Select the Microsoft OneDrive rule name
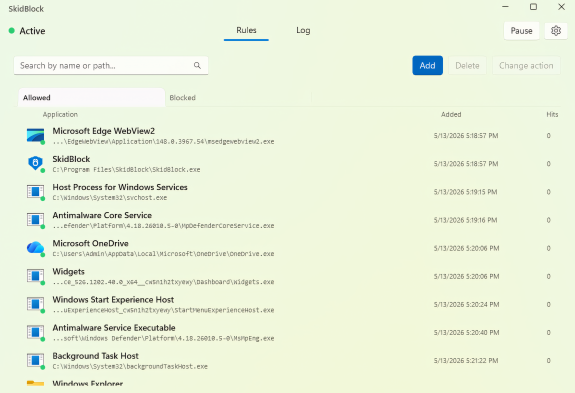 (x=90, y=243)
